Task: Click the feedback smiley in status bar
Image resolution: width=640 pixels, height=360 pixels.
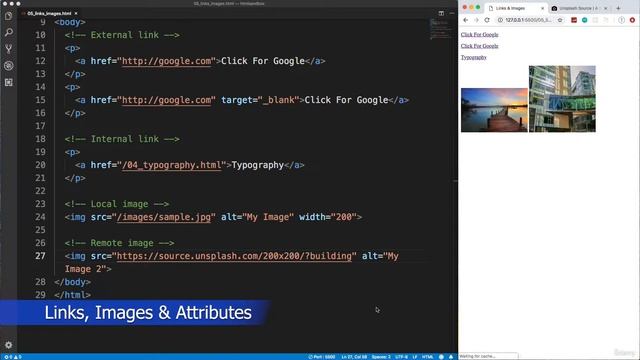Action: click(441, 357)
